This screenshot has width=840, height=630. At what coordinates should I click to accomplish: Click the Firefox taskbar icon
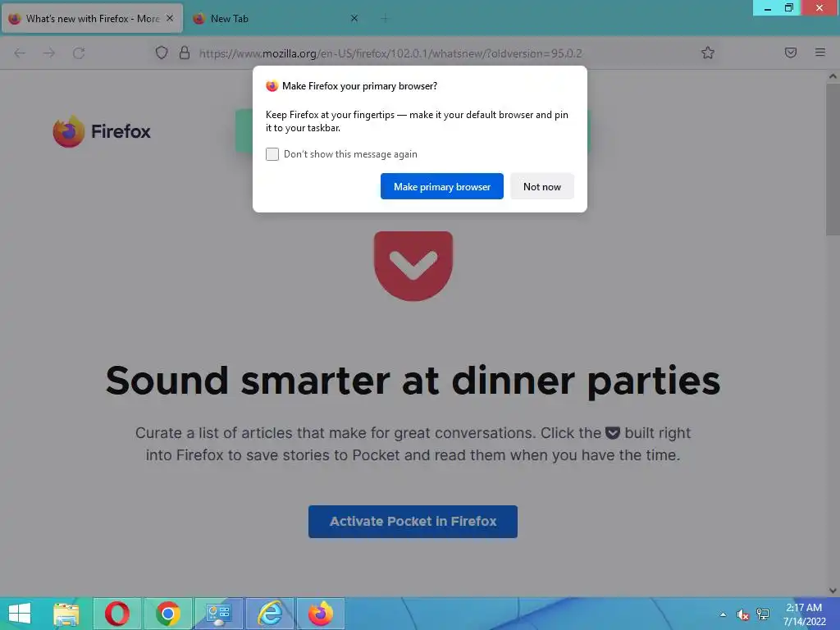(321, 614)
